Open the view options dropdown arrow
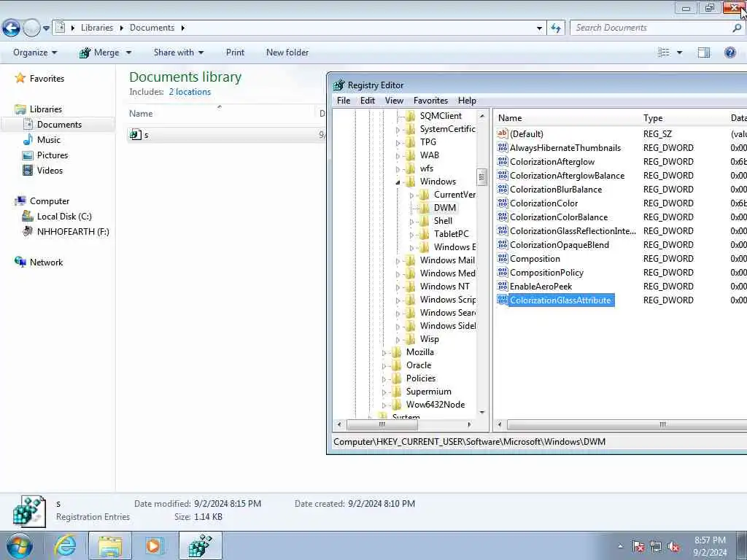The width and height of the screenshot is (747, 560). click(679, 52)
